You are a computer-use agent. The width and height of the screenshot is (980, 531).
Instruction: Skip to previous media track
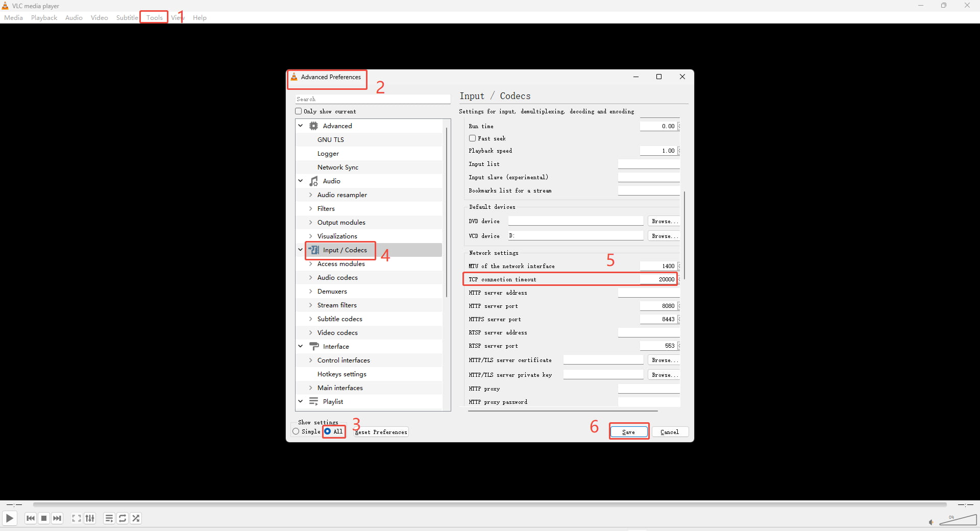pyautogui.click(x=31, y=518)
